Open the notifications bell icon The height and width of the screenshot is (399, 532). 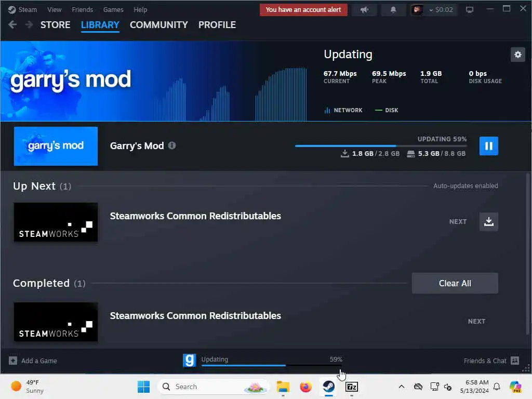[393, 10]
